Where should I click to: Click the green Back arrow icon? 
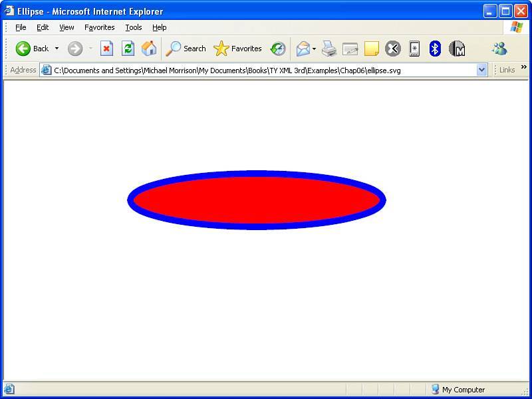23,49
